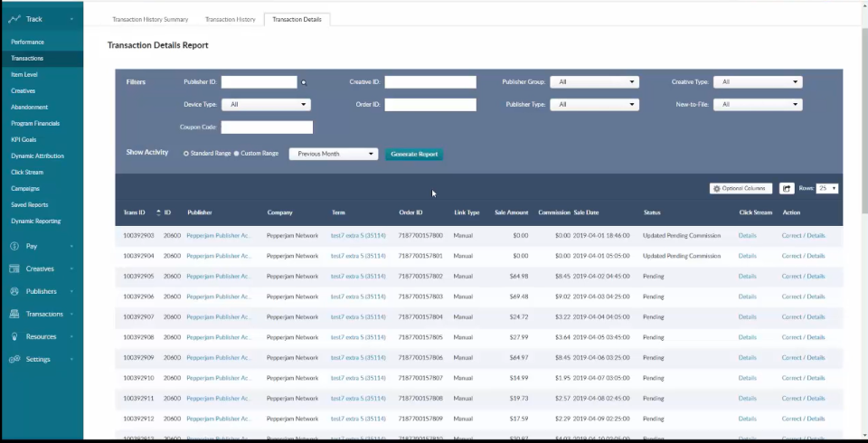This screenshot has width=868, height=443.
Task: Expand the Pay sidebar section arrow
Action: (x=71, y=247)
